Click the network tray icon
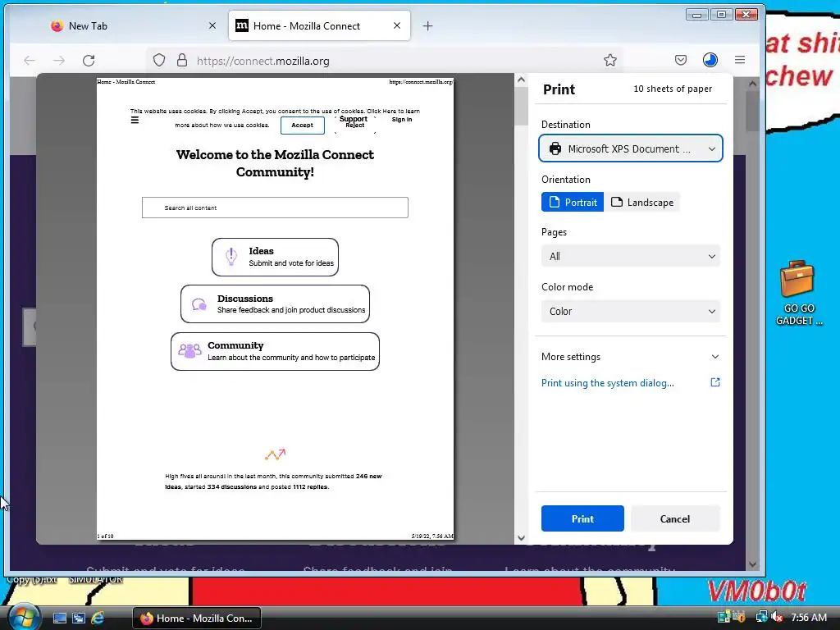The width and height of the screenshot is (840, 630). click(x=761, y=618)
